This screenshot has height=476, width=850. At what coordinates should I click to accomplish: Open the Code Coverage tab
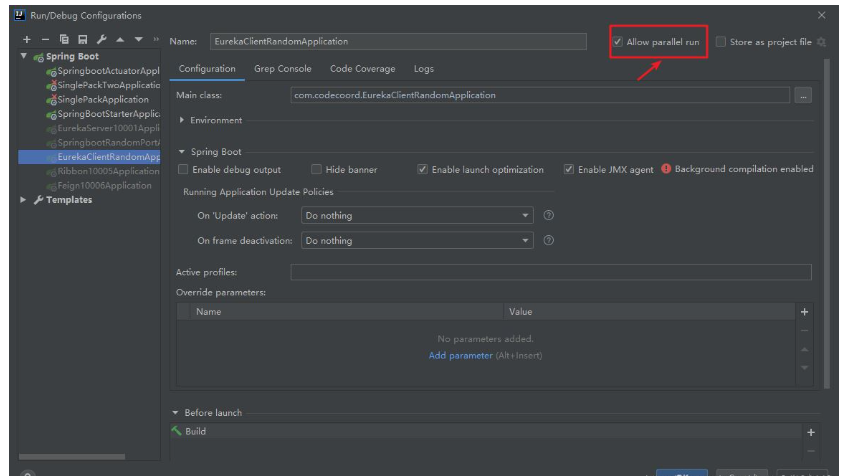pyautogui.click(x=362, y=69)
